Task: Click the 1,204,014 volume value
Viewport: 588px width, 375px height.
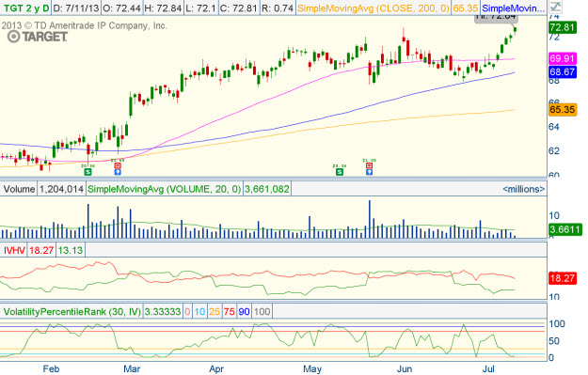Action: point(61,189)
